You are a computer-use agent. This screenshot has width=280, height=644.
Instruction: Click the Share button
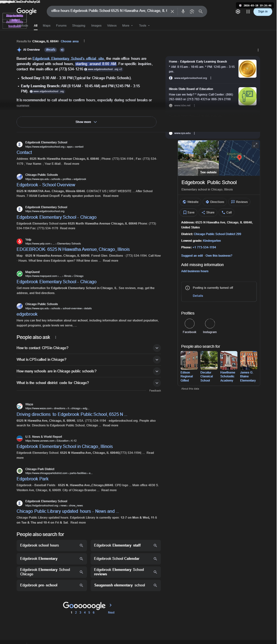(208, 212)
